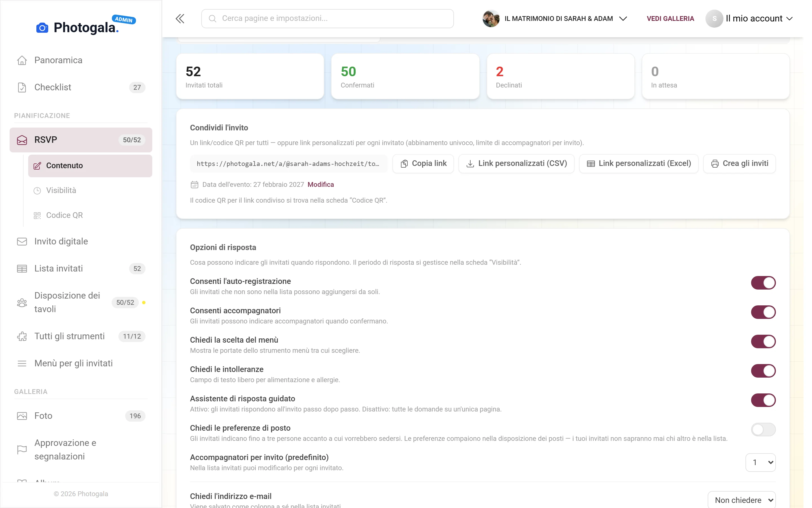Click the Sarah & Adam wedding avatar
Viewport: 812px width, 508px height.
(x=491, y=18)
